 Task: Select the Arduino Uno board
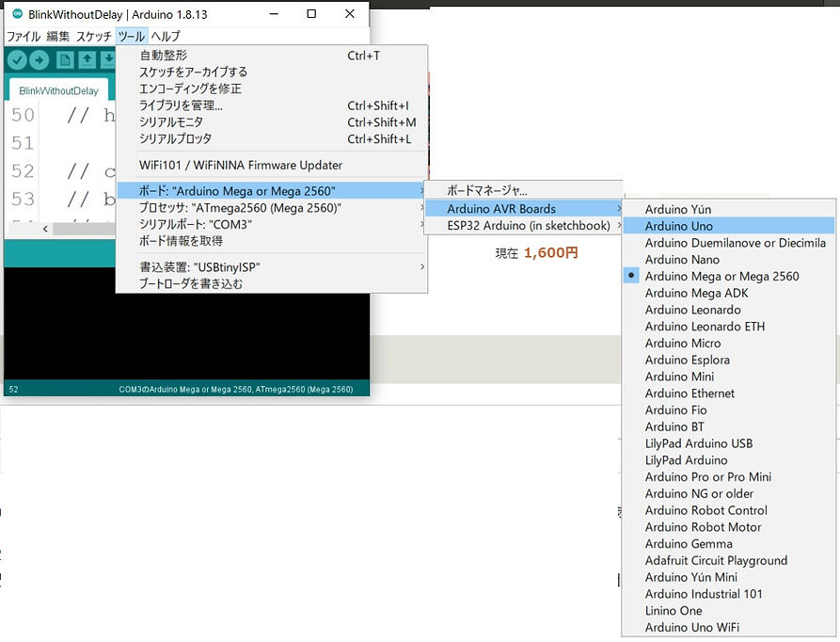click(x=729, y=226)
